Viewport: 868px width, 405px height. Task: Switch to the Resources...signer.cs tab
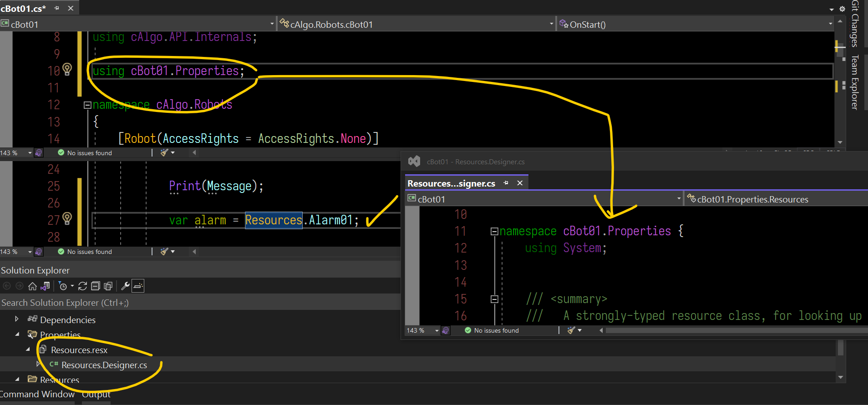pyautogui.click(x=451, y=183)
